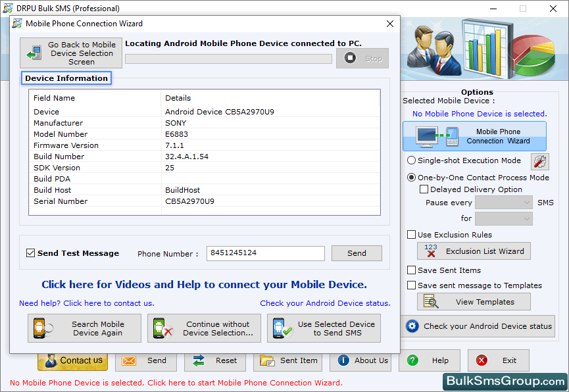The image size is (569, 392).
Task: Select the Manufacturer SONY row
Action: [205, 123]
